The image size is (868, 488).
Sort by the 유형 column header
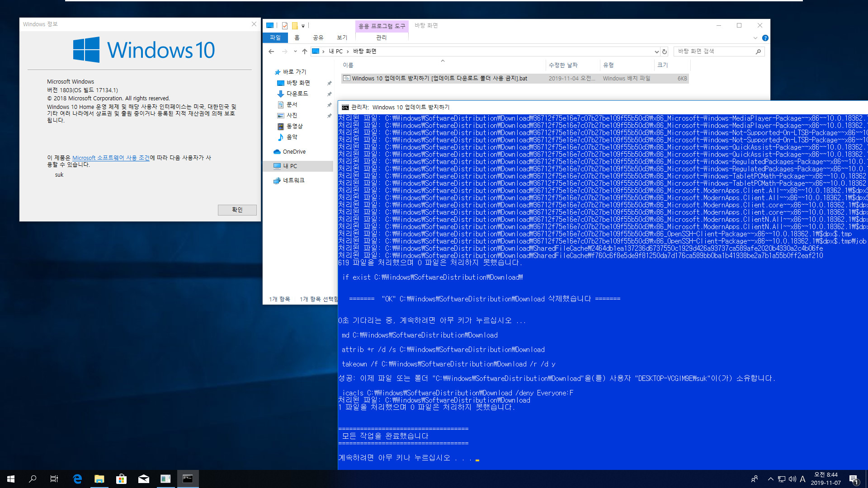(627, 65)
